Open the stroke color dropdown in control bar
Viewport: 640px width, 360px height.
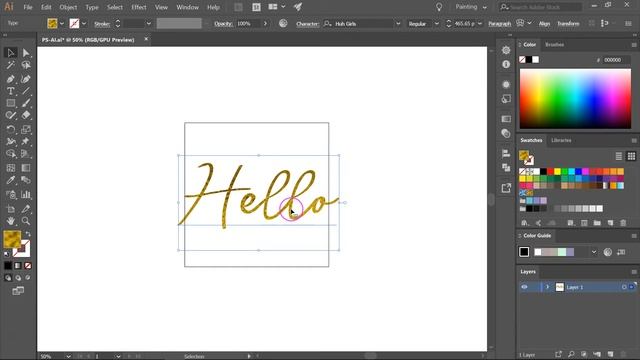pyautogui.click(x=84, y=24)
